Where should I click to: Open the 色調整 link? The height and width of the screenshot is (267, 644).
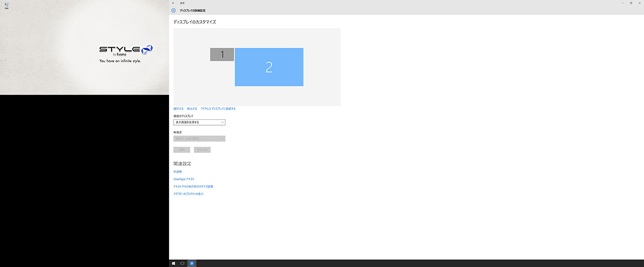(x=178, y=172)
